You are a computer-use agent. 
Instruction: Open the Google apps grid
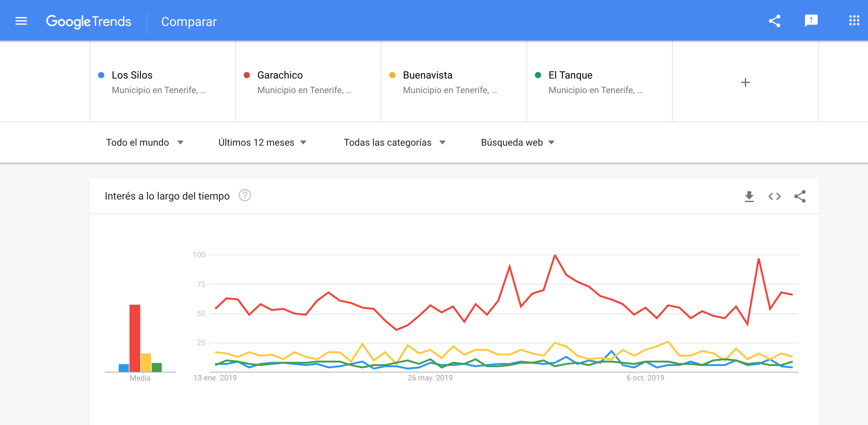pos(854,21)
